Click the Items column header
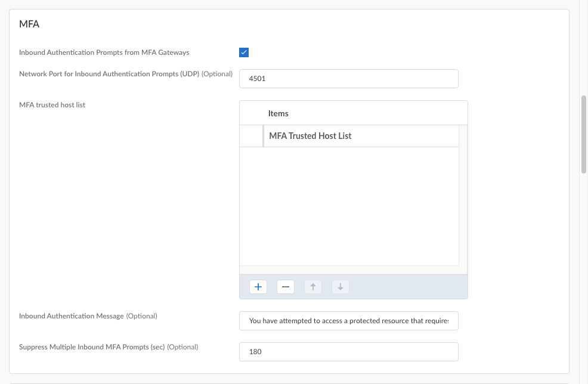 [278, 113]
